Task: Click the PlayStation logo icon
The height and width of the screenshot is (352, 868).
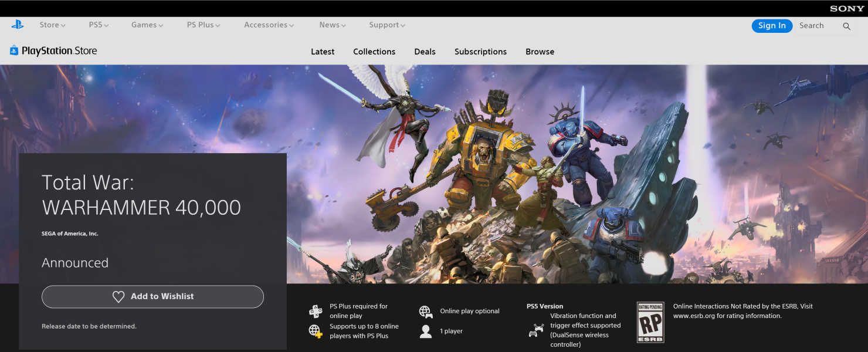Action: 17,25
